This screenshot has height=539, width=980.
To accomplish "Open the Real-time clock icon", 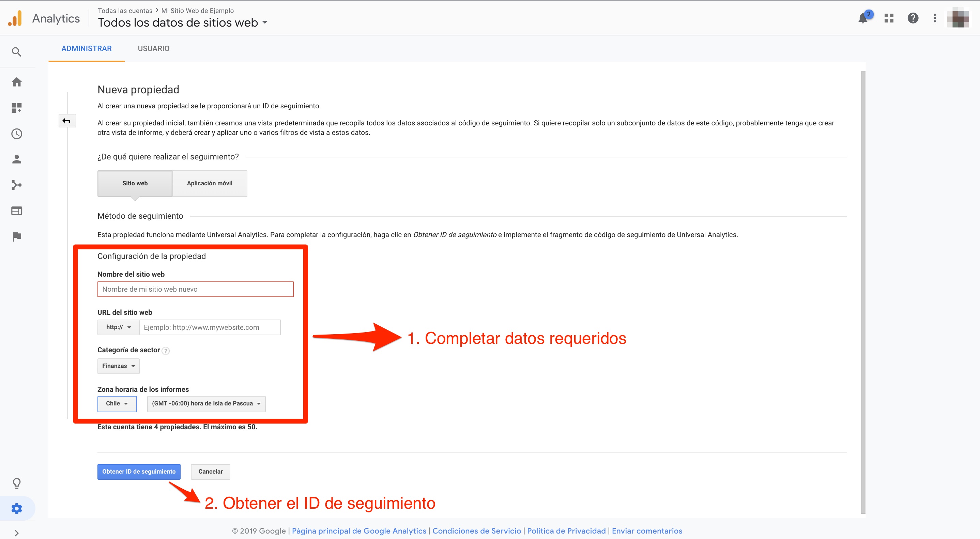I will (16, 134).
